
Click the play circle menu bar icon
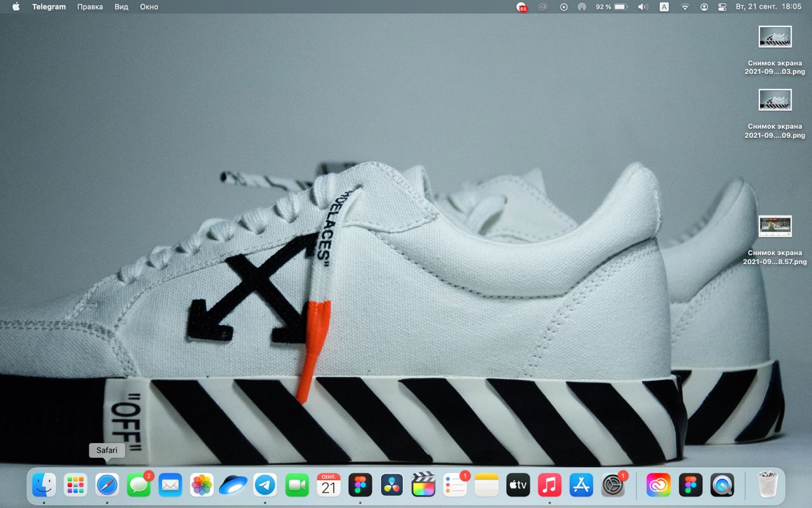click(563, 7)
